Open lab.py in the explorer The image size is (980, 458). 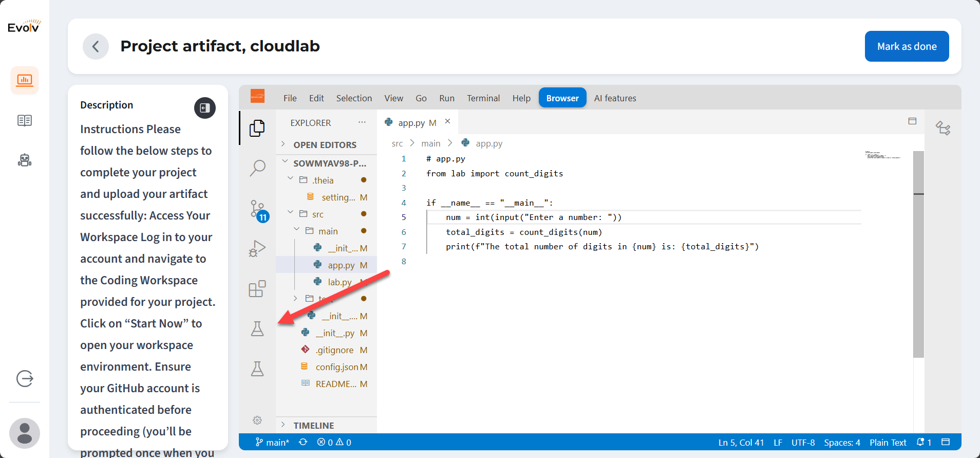(340, 282)
